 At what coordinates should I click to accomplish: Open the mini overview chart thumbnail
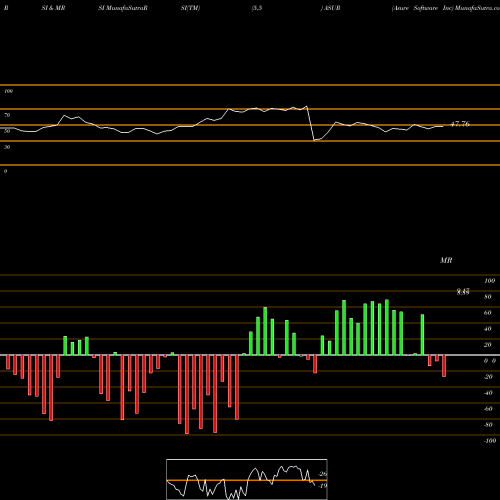(247, 479)
